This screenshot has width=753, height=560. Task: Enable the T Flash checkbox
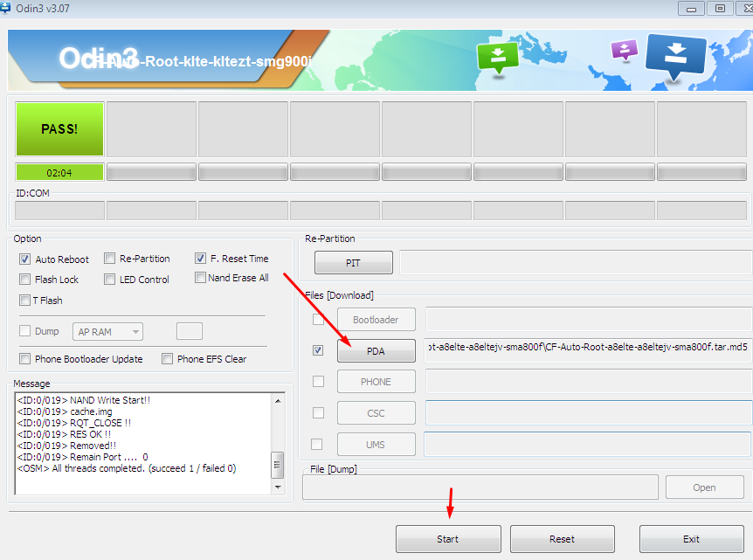pos(25,301)
